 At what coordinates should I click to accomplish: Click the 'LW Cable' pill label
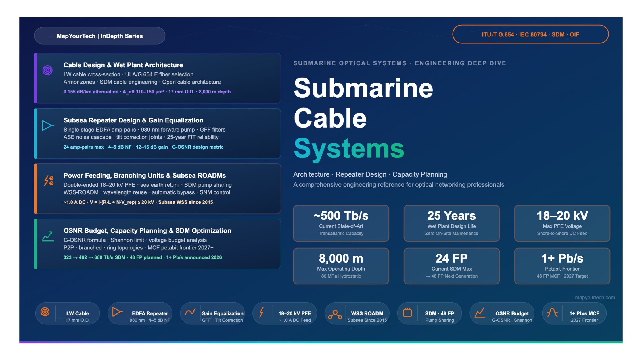[77, 313]
